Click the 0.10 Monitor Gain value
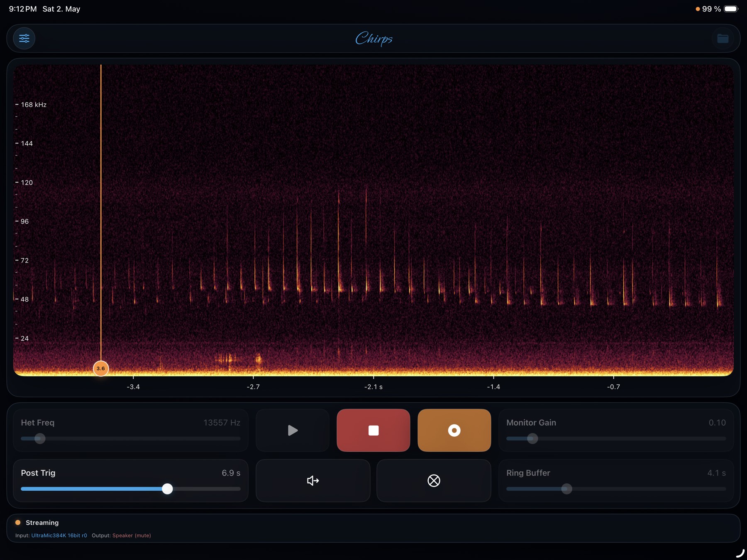747x560 pixels. point(717,423)
